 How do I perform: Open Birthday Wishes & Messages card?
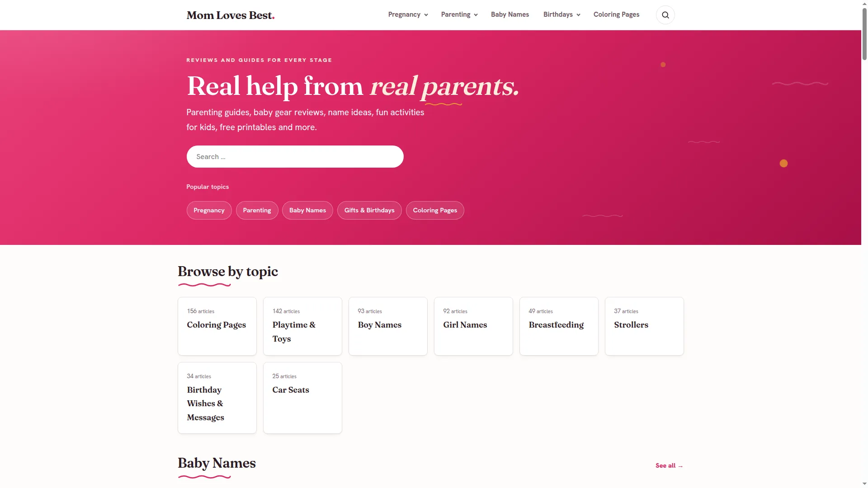click(217, 398)
